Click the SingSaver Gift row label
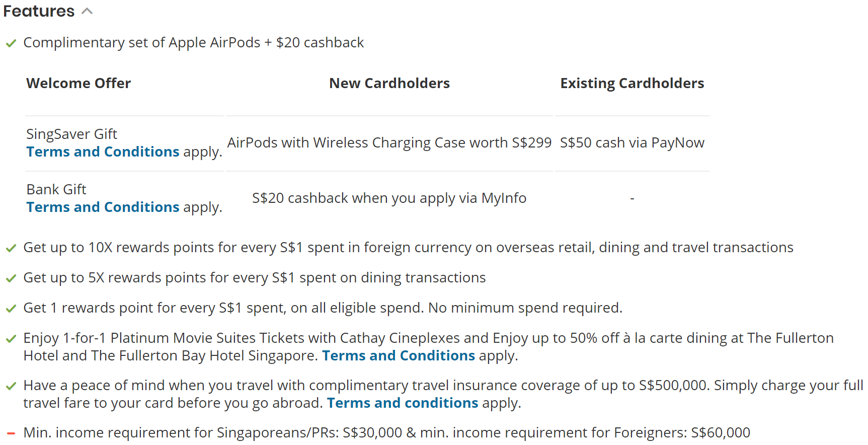 click(x=71, y=134)
